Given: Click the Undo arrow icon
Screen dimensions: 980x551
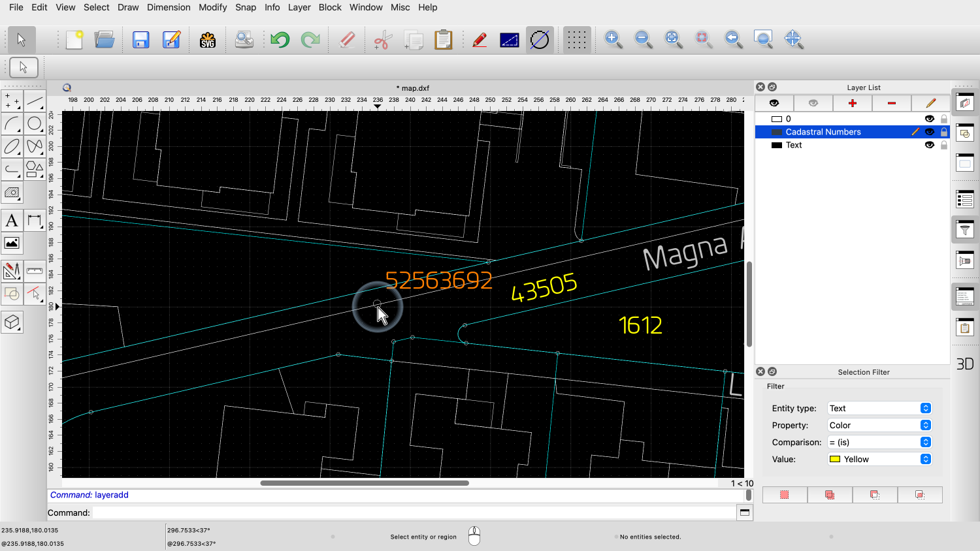Looking at the screenshot, I should click(x=280, y=40).
